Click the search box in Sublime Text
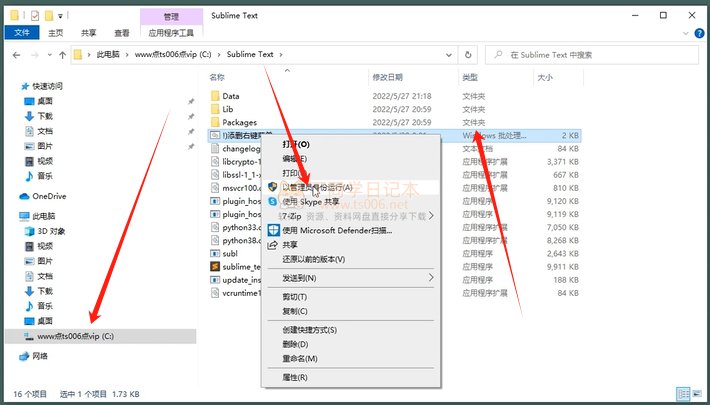710x405 pixels. coord(592,55)
